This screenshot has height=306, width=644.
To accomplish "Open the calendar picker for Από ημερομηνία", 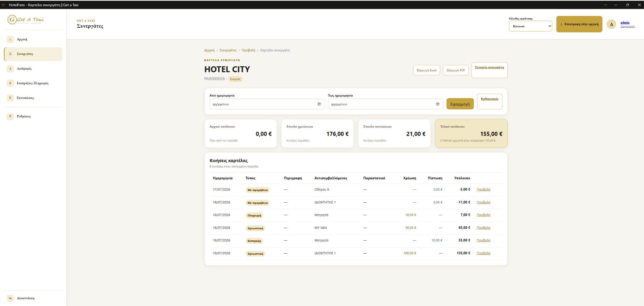I will coord(319,104).
